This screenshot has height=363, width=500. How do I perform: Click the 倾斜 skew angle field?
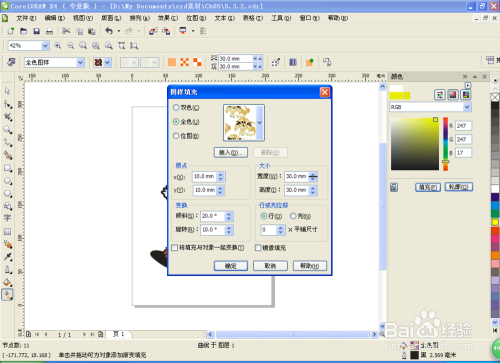[x=213, y=216]
